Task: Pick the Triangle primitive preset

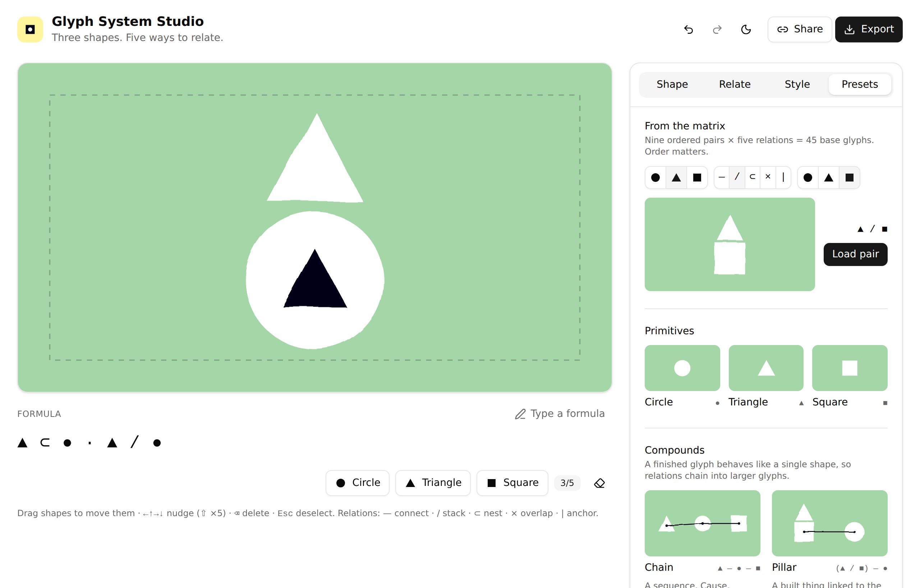Action: 766,368
